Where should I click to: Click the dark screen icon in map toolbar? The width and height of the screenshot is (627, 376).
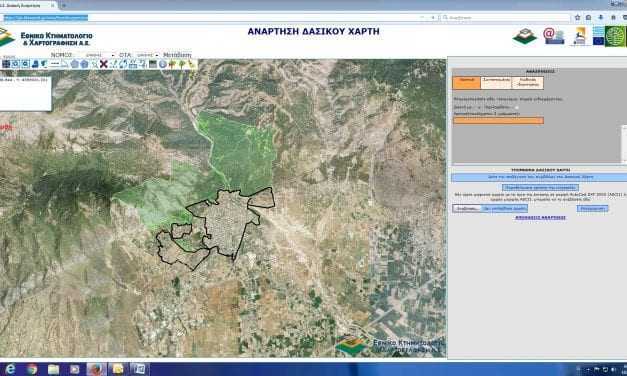click(153, 64)
